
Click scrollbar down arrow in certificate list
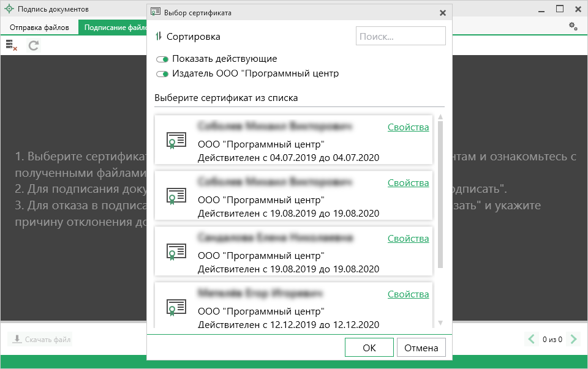click(x=440, y=322)
